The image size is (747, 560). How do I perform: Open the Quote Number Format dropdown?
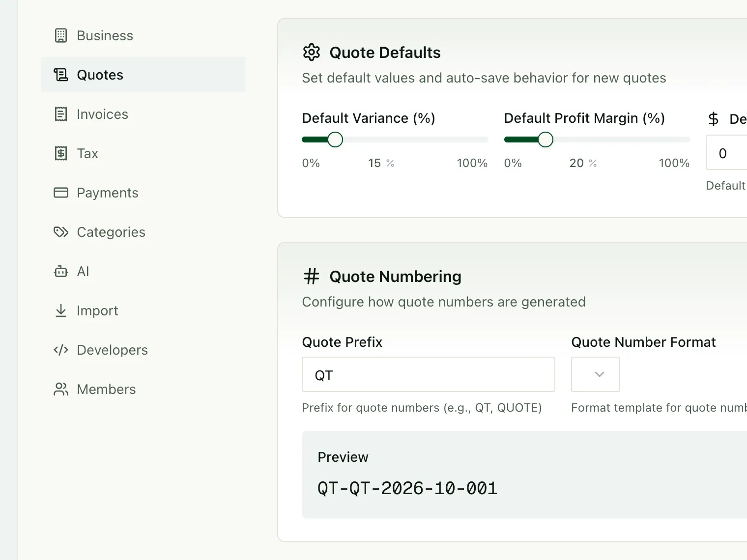(x=596, y=374)
